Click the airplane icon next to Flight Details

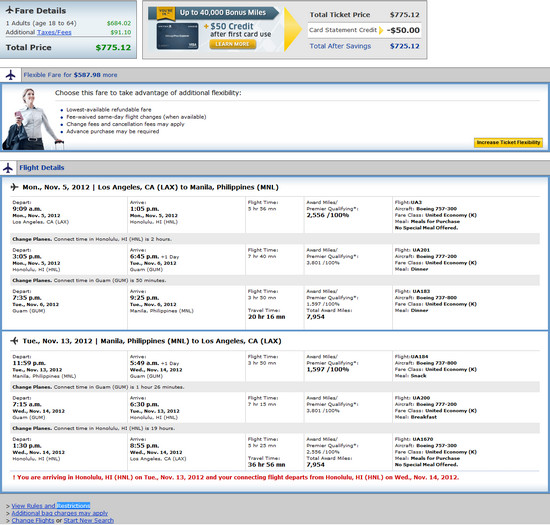pyautogui.click(x=8, y=168)
